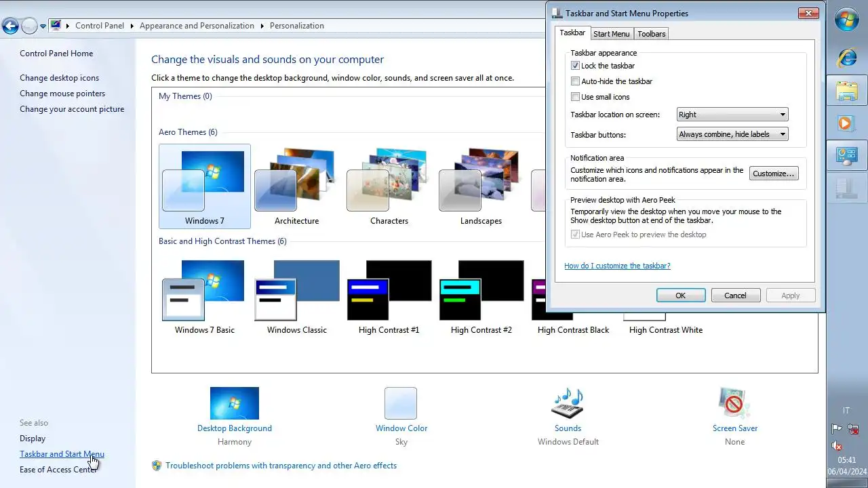Open Change mouse pointers link
The width and height of the screenshot is (868, 488).
tap(62, 94)
